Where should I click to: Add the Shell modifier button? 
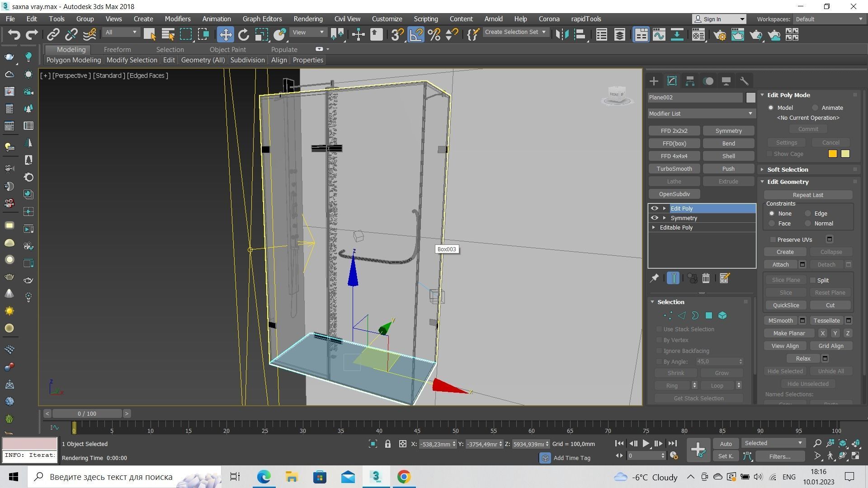pos(728,156)
